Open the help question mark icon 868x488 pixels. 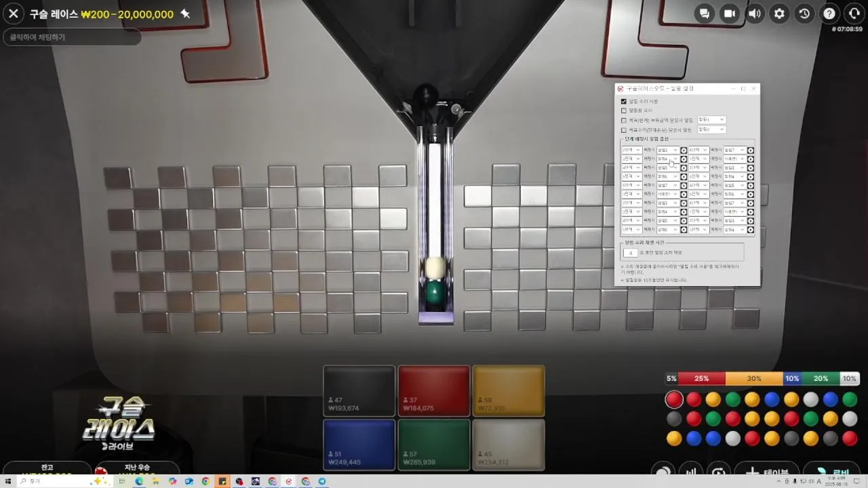pyautogui.click(x=829, y=14)
